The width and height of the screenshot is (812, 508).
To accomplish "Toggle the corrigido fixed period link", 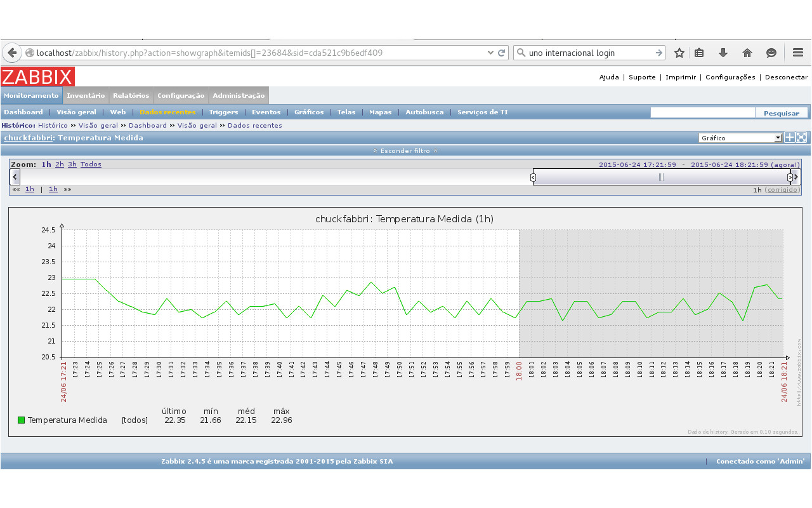I will click(x=782, y=190).
